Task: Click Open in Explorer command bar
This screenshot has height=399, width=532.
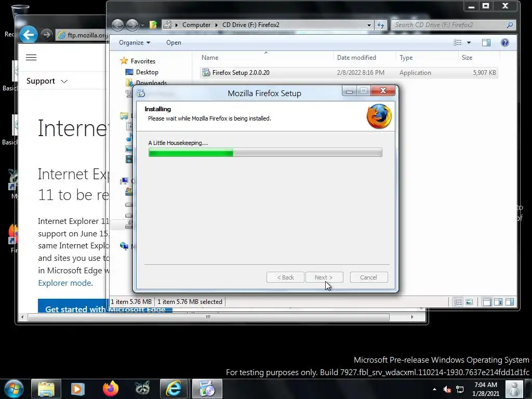Action: [x=174, y=43]
